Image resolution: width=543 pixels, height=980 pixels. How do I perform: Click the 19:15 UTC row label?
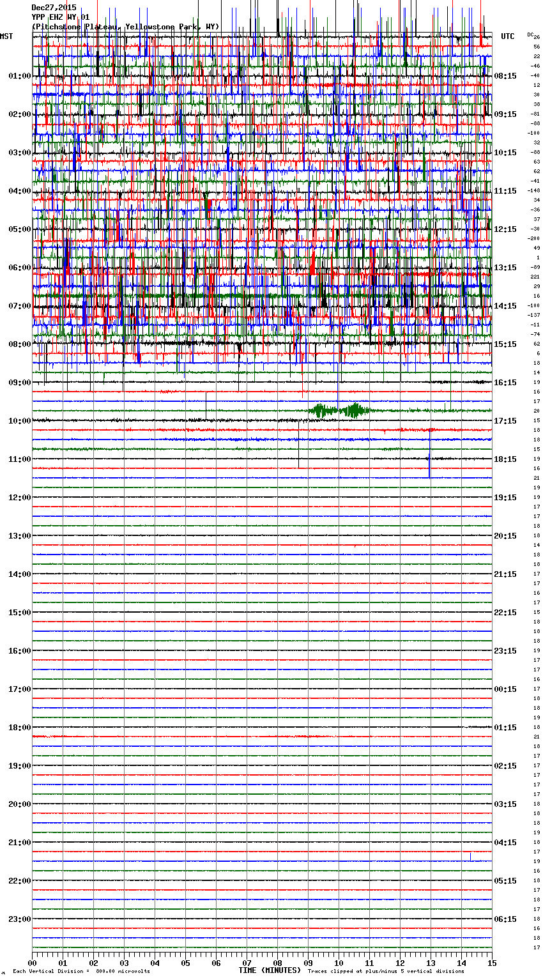coord(505,498)
